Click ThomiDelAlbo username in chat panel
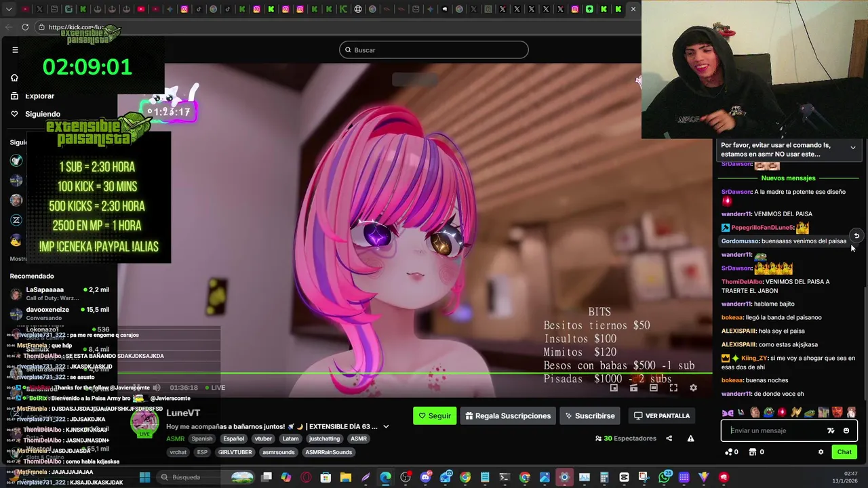Screen dimensions: 868x488 pyautogui.click(x=742, y=281)
